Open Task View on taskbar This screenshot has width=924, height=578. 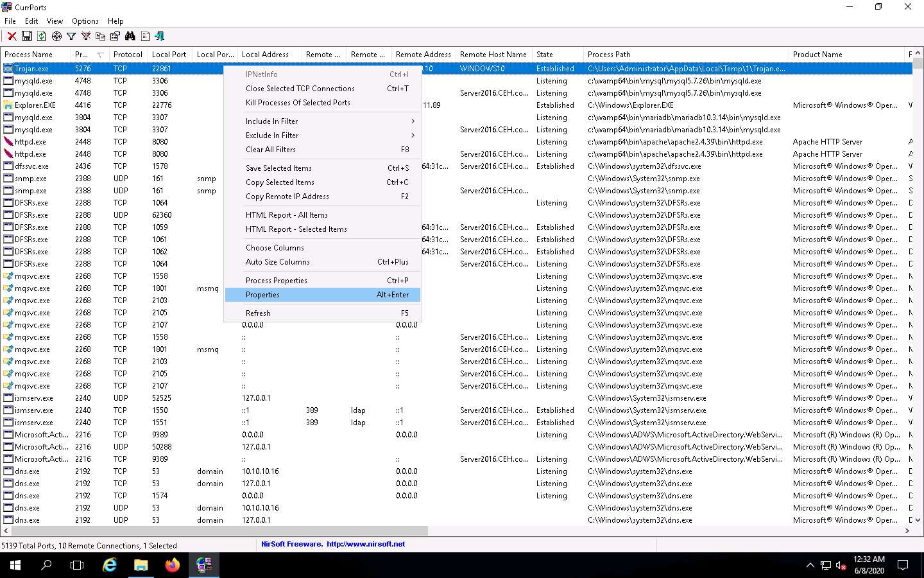tap(77, 565)
